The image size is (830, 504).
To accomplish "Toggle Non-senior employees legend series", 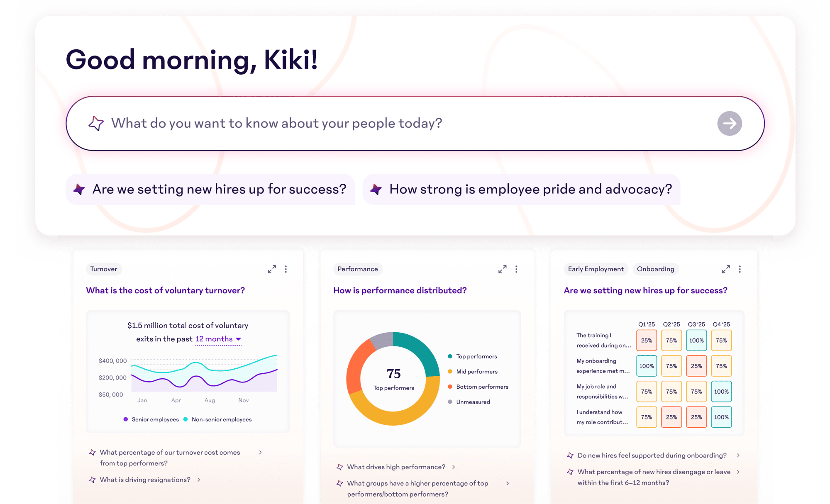I will 217,419.
